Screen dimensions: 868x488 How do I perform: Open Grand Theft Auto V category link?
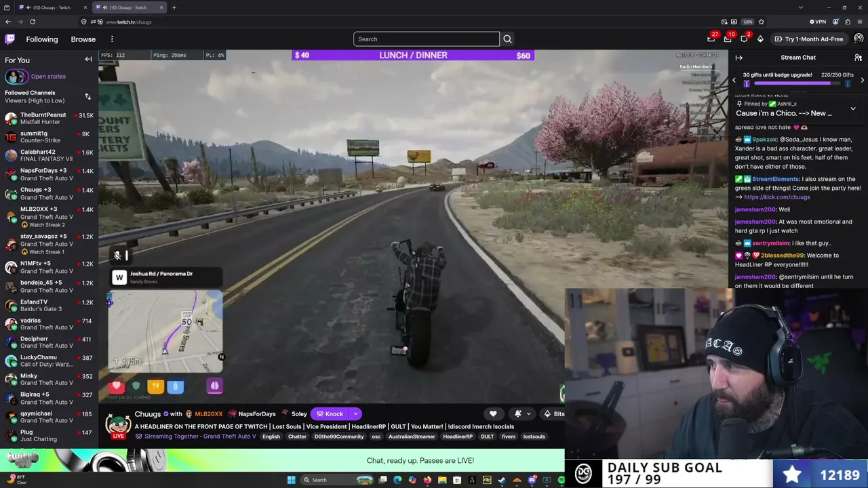pos(229,436)
